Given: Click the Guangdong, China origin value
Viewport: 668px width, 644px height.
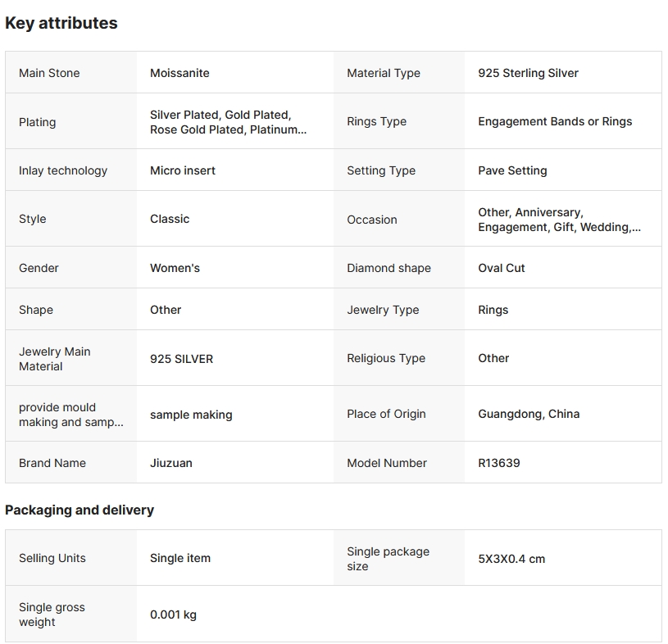Looking at the screenshot, I should 529,414.
